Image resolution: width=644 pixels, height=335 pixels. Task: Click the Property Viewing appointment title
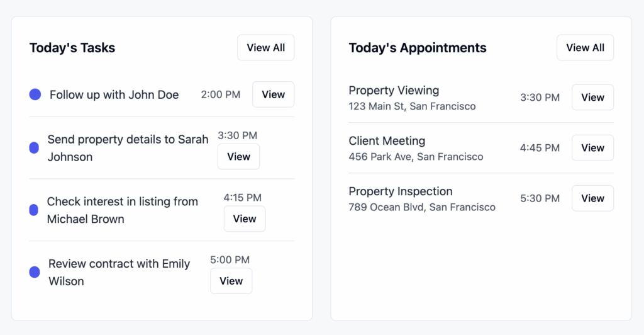394,91
